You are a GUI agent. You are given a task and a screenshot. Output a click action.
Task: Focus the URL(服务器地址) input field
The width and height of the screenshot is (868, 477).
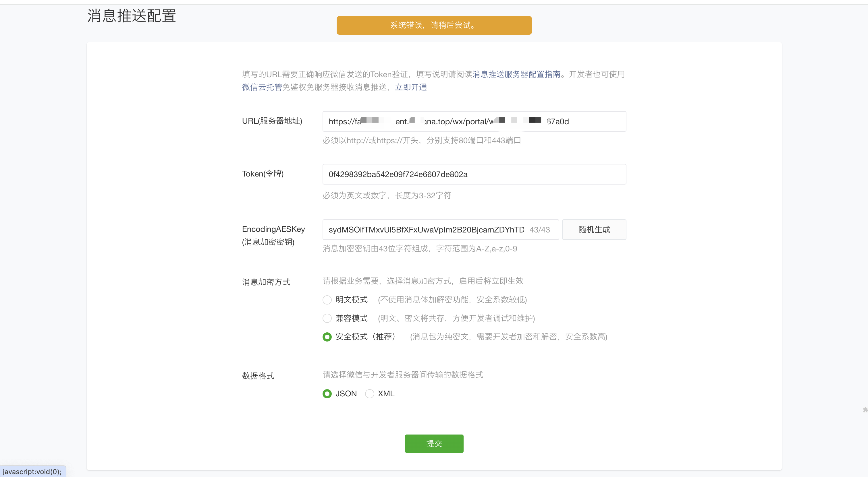point(474,121)
